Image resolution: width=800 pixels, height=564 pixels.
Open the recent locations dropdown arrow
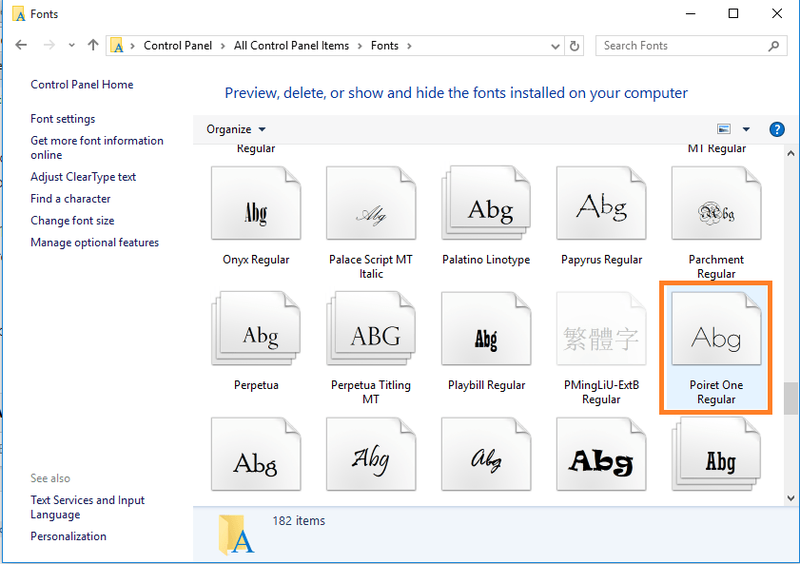[x=71, y=45]
